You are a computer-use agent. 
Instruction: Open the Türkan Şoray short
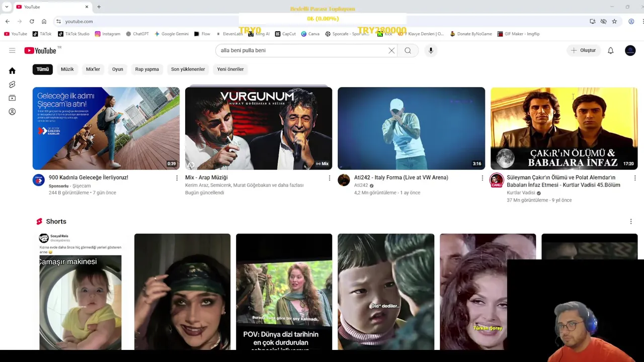[x=488, y=292]
